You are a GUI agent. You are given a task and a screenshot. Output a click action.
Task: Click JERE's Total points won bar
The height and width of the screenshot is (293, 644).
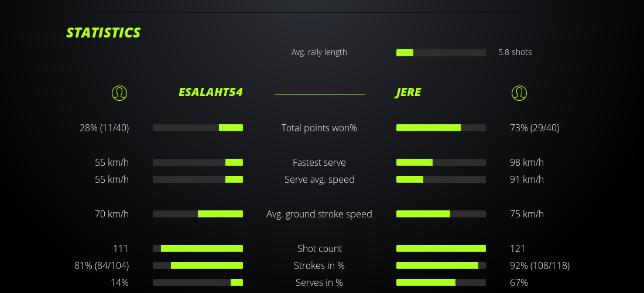(x=441, y=128)
